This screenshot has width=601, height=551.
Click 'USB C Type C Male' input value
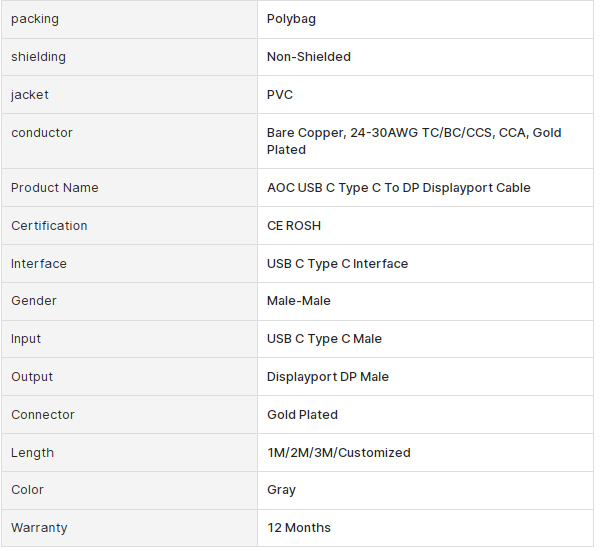(324, 339)
